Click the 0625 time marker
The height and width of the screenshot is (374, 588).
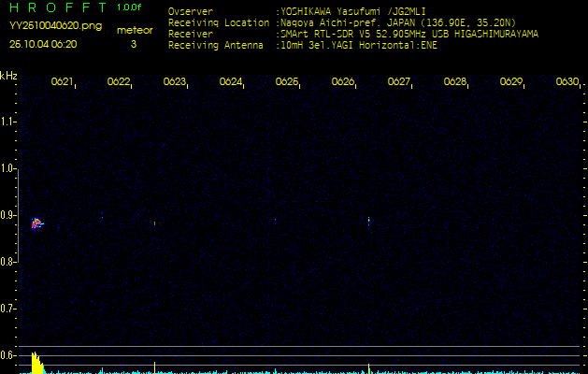point(286,81)
